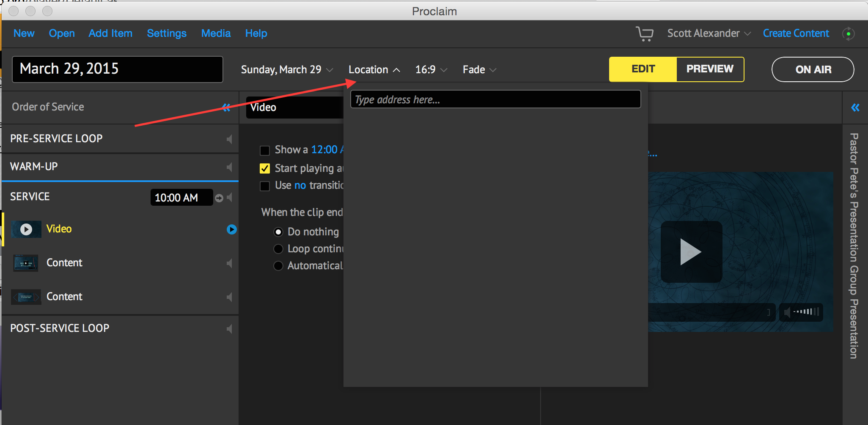The width and height of the screenshot is (868, 425).
Task: Edit the 'March 29, 2015' presentation title field
Action: [x=118, y=69]
